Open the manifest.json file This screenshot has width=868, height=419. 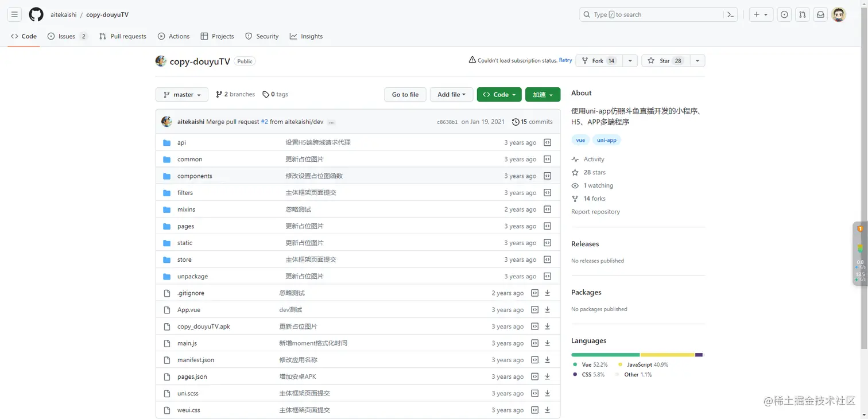(196, 360)
